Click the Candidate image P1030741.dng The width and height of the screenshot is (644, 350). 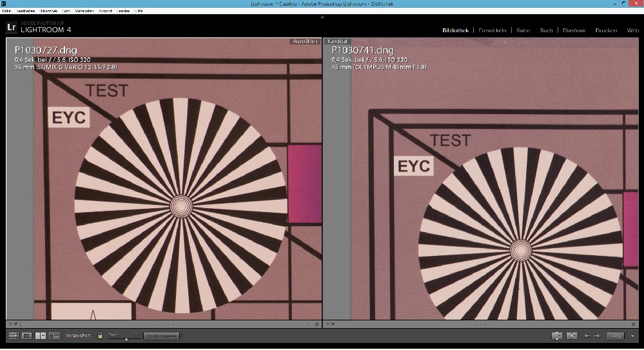pyautogui.click(x=481, y=179)
